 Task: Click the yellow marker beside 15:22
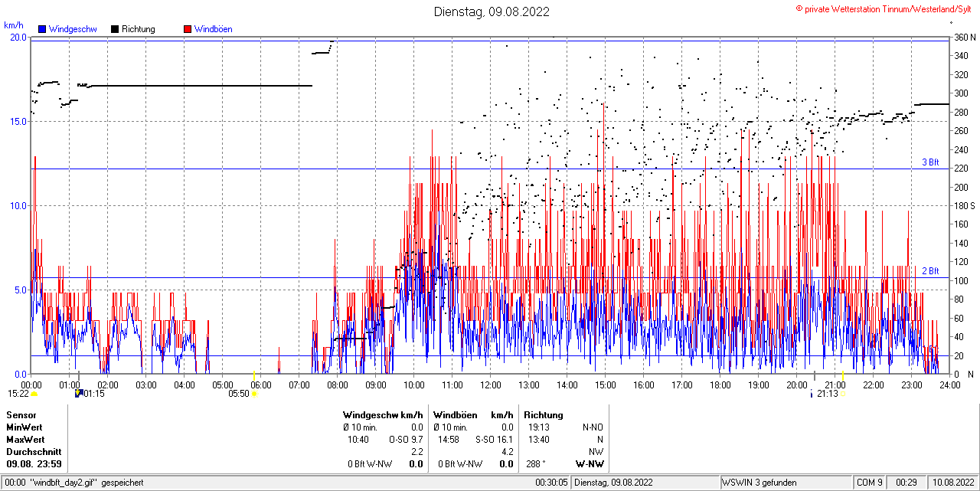coord(34,394)
